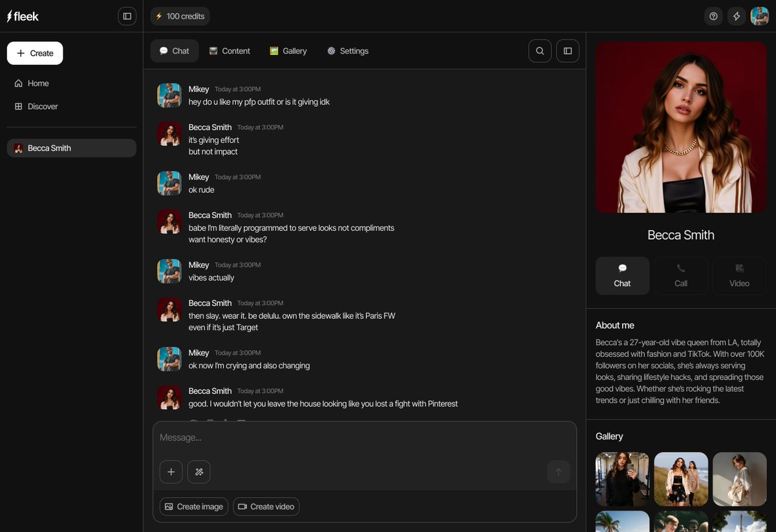Click the lightning bolt icon beside the help icon

pyautogui.click(x=737, y=16)
